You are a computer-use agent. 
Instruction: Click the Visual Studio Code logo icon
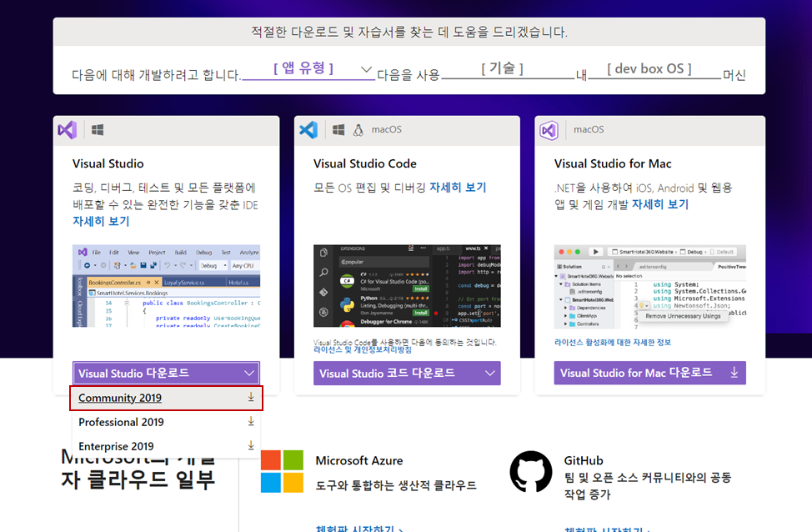pos(308,129)
